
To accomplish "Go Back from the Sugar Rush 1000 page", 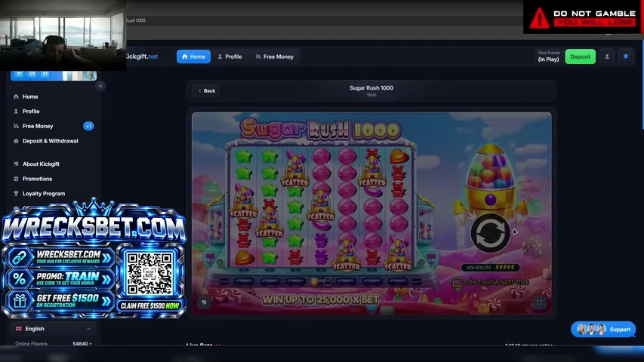I will (207, 90).
